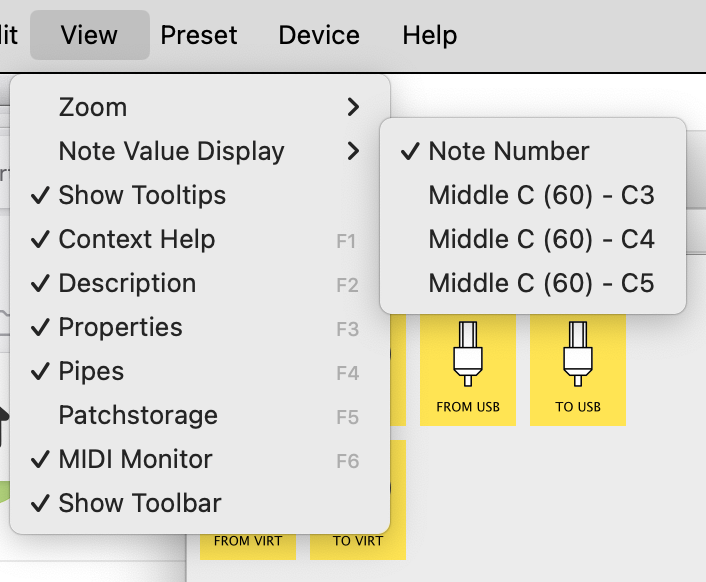
Task: Disable Context Help panel
Action: pos(136,239)
